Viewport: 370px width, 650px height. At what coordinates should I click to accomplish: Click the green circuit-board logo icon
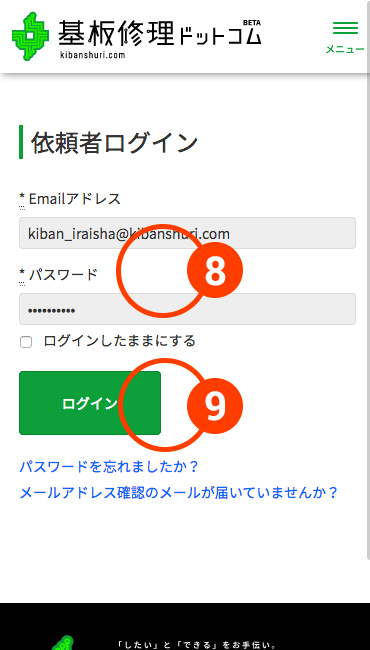coord(30,36)
